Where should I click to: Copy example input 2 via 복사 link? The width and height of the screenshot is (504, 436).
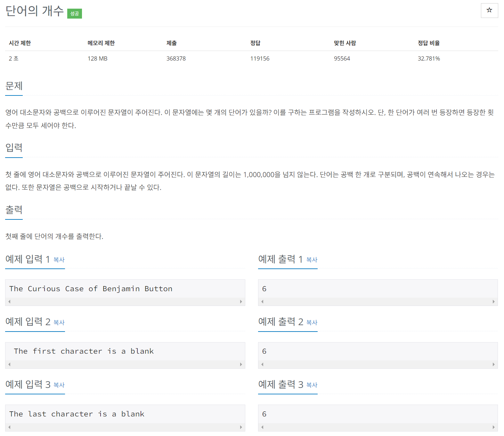[x=59, y=322]
